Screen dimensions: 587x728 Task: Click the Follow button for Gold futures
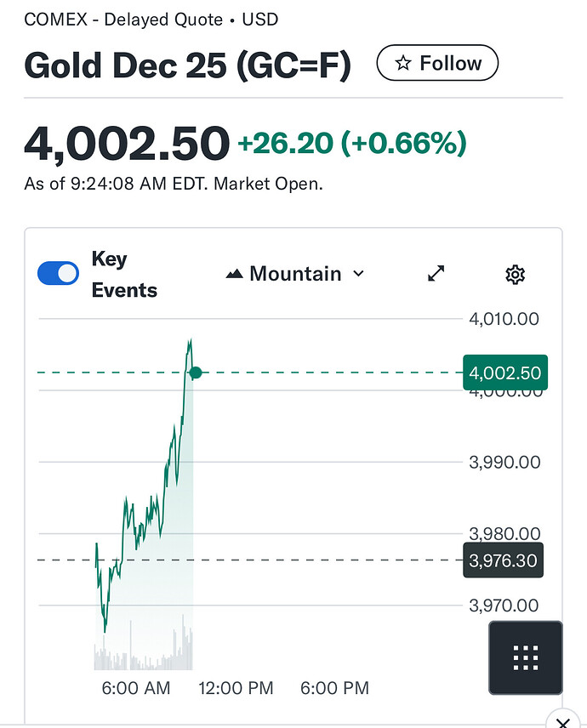437,64
